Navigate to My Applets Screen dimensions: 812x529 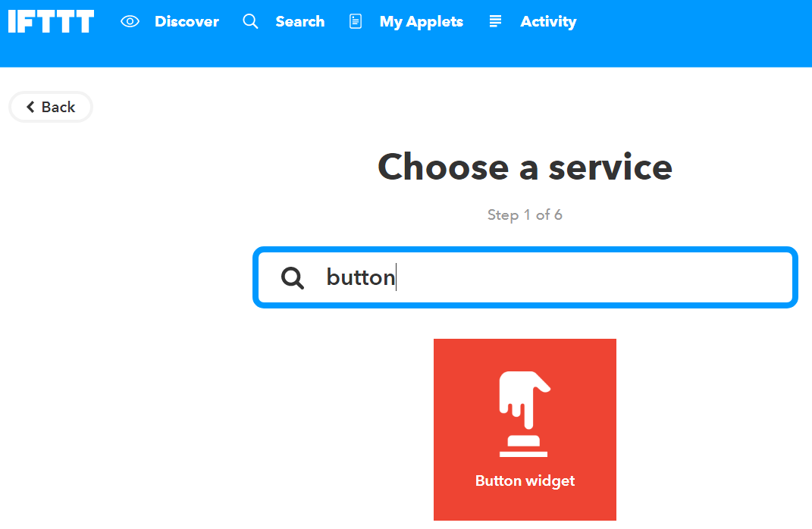click(x=421, y=21)
